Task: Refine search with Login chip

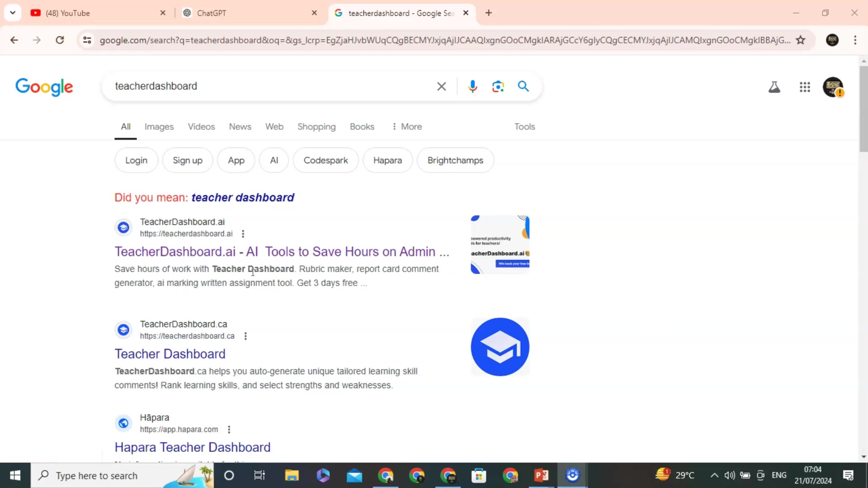Action: [136, 160]
